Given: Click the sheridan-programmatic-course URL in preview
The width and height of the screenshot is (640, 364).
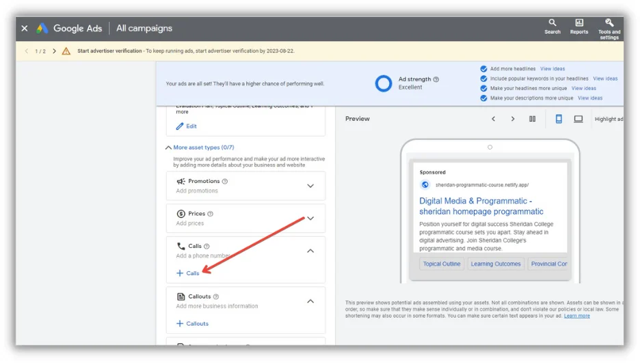Looking at the screenshot, I should (x=481, y=185).
